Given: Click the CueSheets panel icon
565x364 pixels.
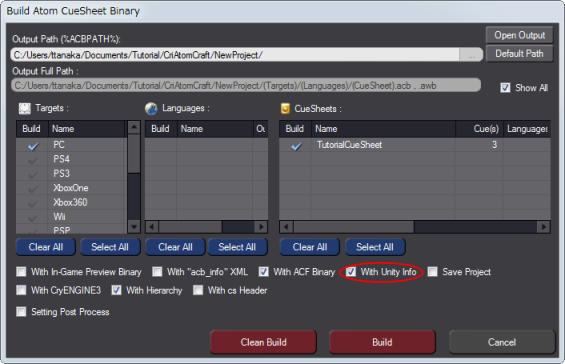Looking at the screenshot, I should (x=285, y=108).
